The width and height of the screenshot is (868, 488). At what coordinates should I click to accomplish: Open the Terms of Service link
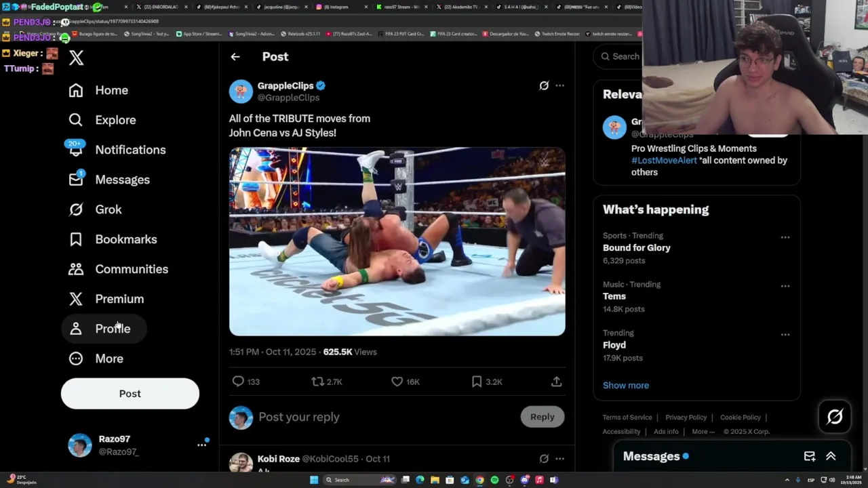click(627, 418)
